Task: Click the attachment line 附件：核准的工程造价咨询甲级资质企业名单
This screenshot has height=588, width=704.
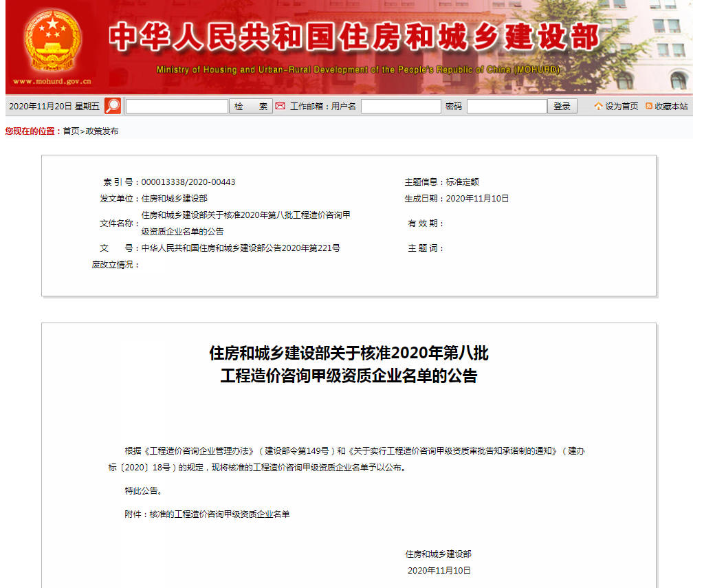Action: 207,514
